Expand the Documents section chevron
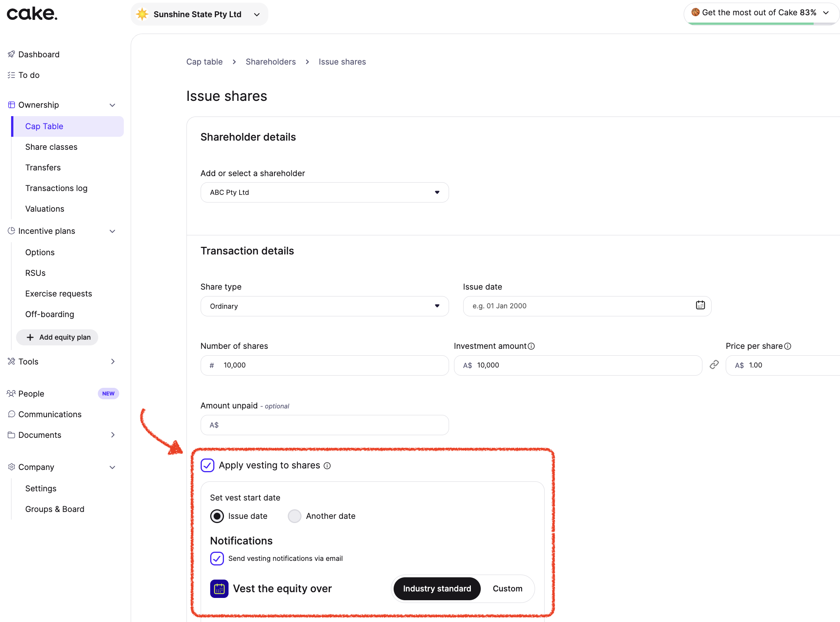This screenshot has width=840, height=622. 113,435
